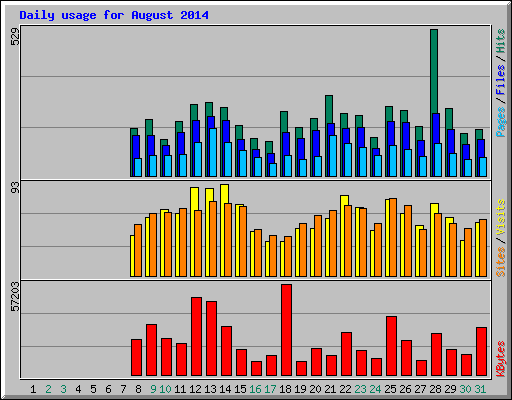The image size is (512, 400).
Task: Click the yellow Visits bar for day 14
Action: click(x=224, y=194)
